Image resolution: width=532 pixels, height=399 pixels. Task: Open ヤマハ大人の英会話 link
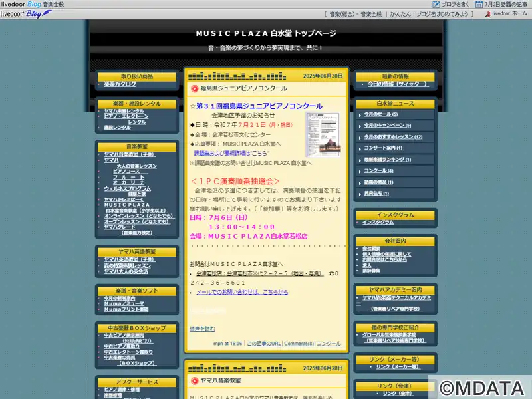coord(126,271)
